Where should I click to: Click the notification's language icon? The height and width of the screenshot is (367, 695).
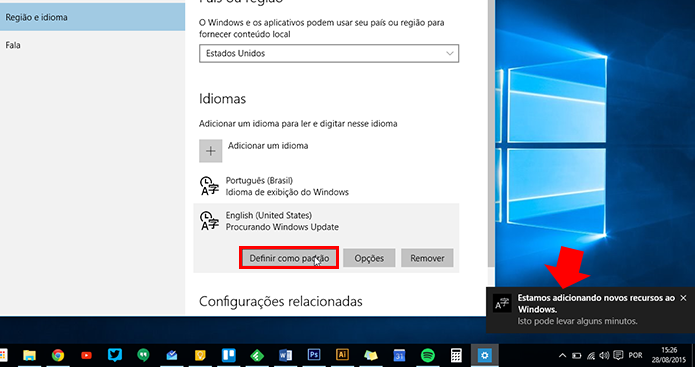point(503,304)
